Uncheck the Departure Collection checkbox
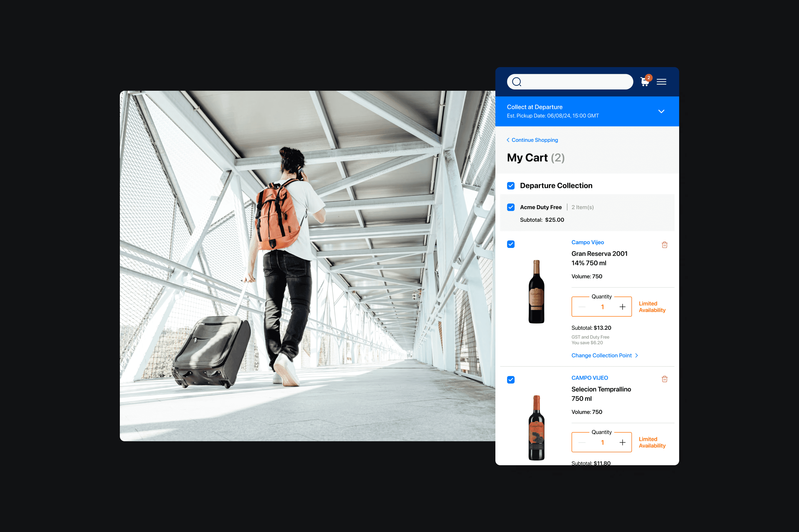The image size is (799, 532). click(x=511, y=186)
